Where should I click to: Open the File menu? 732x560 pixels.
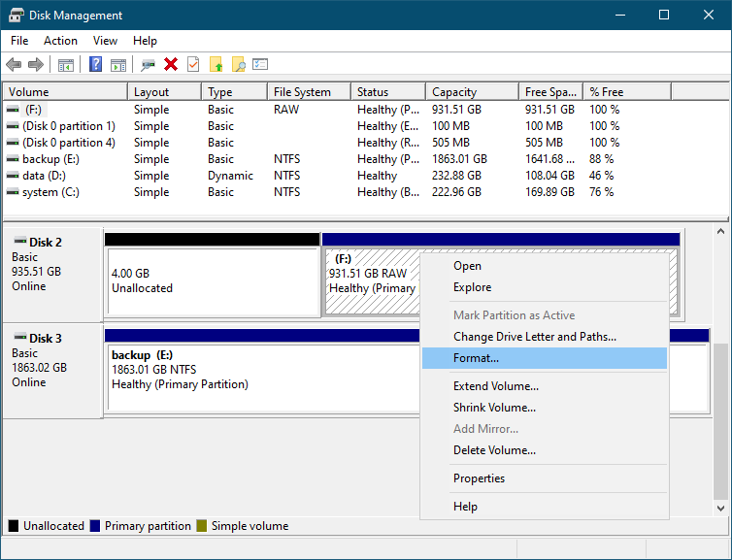click(x=19, y=41)
